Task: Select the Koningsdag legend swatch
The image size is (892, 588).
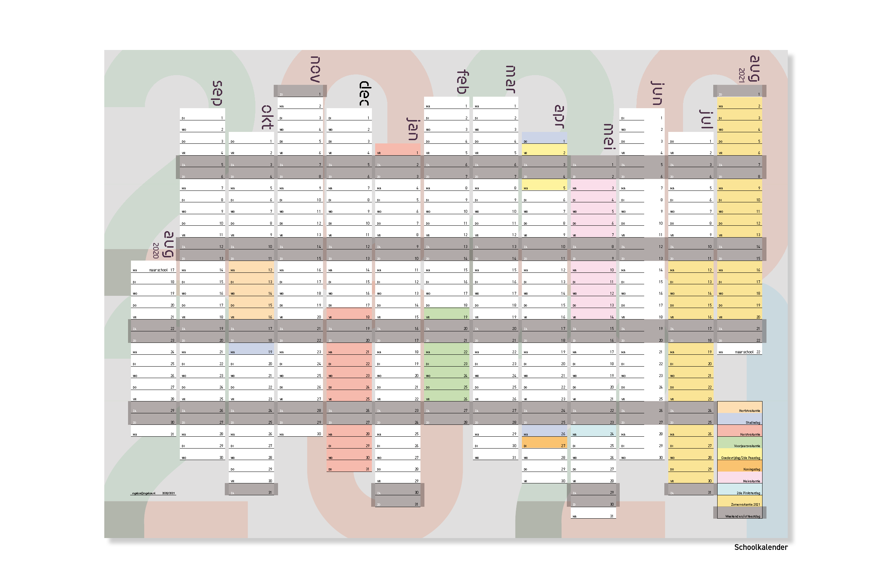Action: click(x=739, y=466)
